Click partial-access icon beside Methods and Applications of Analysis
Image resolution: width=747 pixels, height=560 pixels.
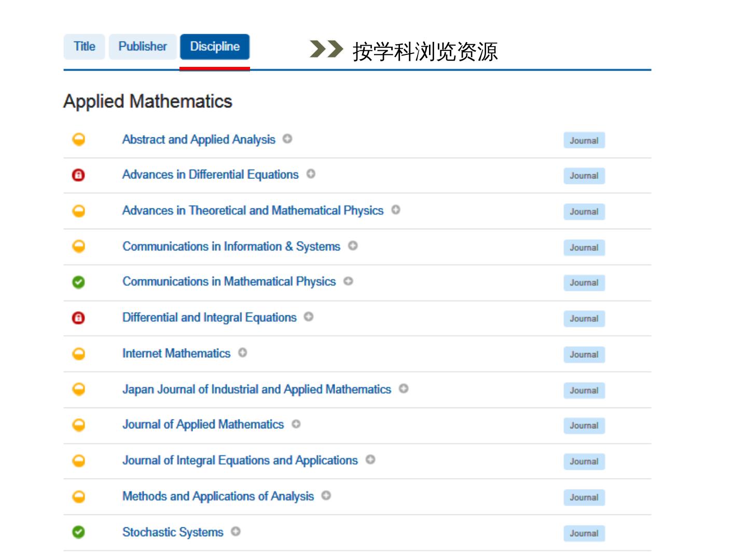(78, 497)
